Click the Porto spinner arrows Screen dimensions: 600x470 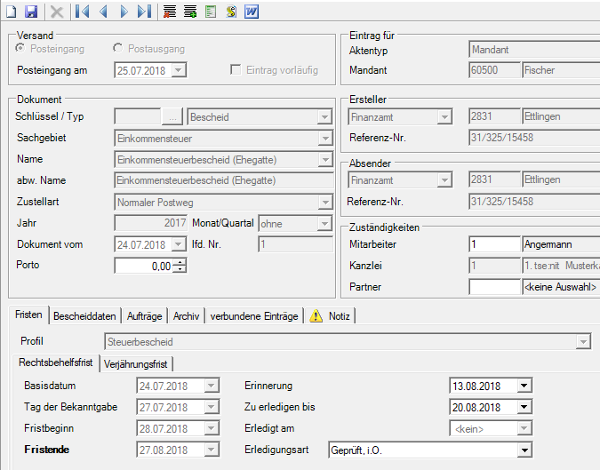[x=180, y=266]
